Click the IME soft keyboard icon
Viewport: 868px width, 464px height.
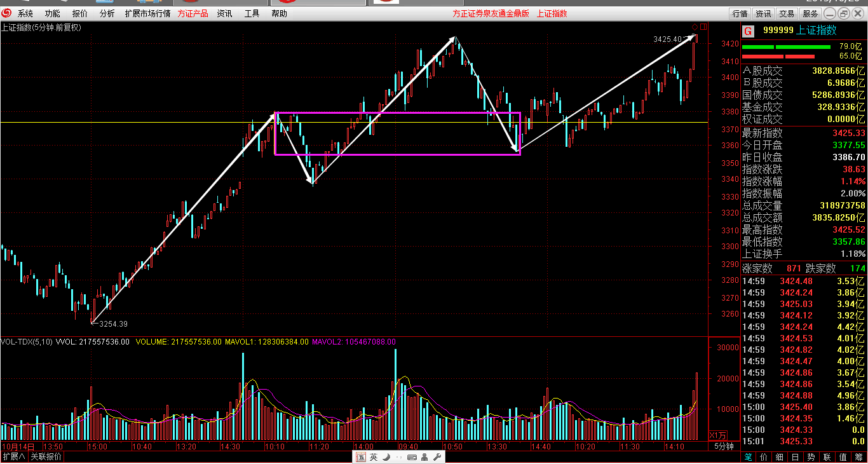412,457
